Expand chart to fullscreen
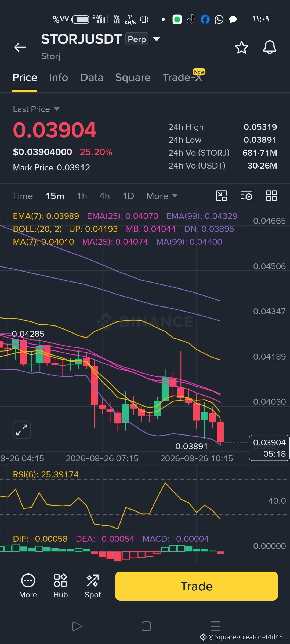This screenshot has width=290, height=644. coord(22,430)
